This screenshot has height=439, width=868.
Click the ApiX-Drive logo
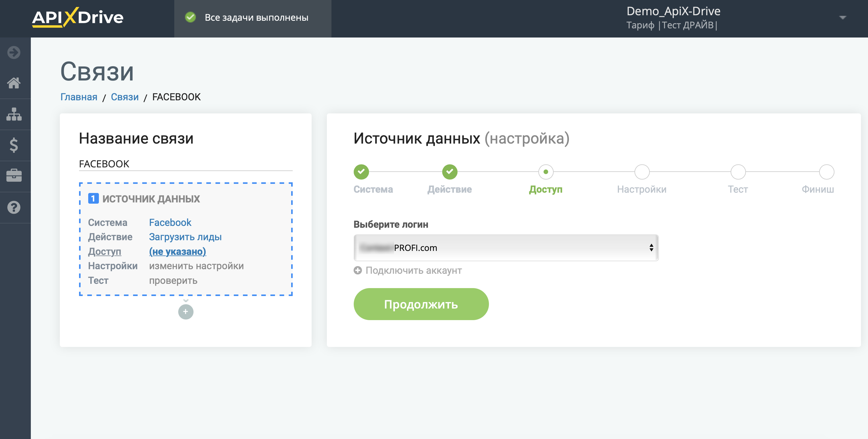tap(78, 17)
